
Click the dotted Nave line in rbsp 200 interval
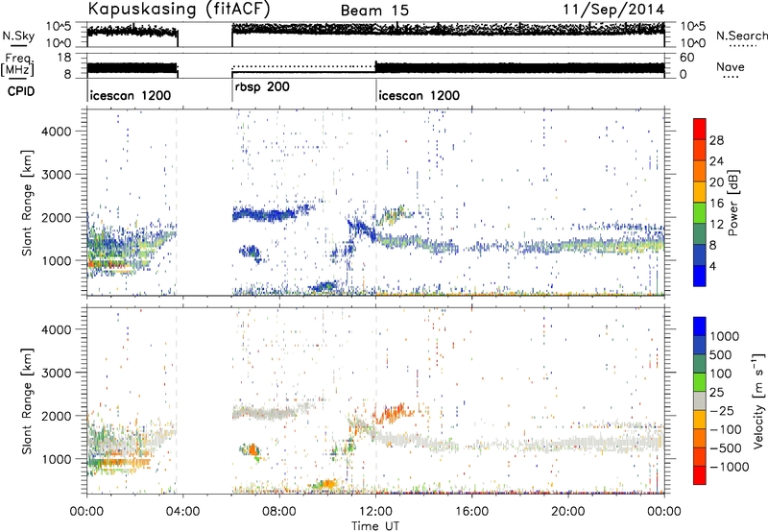(303, 66)
